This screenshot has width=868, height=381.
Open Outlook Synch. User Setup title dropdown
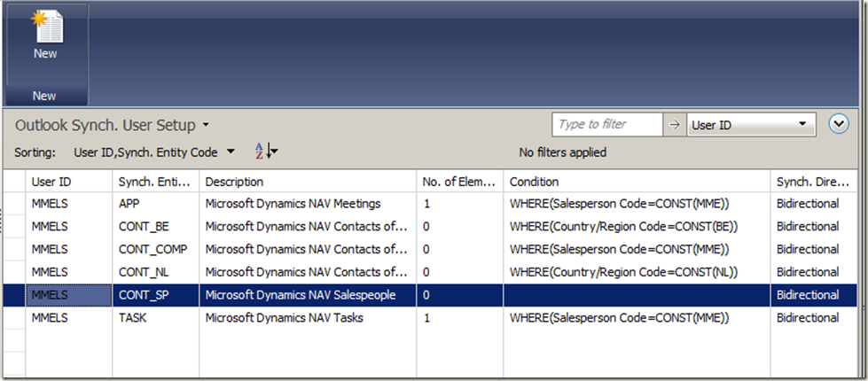point(206,126)
